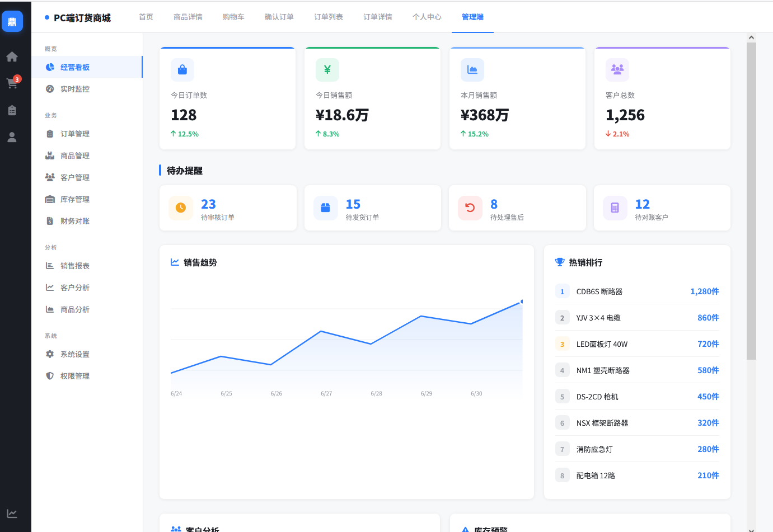
Task: Select the 管理端 tab
Action: 472,17
